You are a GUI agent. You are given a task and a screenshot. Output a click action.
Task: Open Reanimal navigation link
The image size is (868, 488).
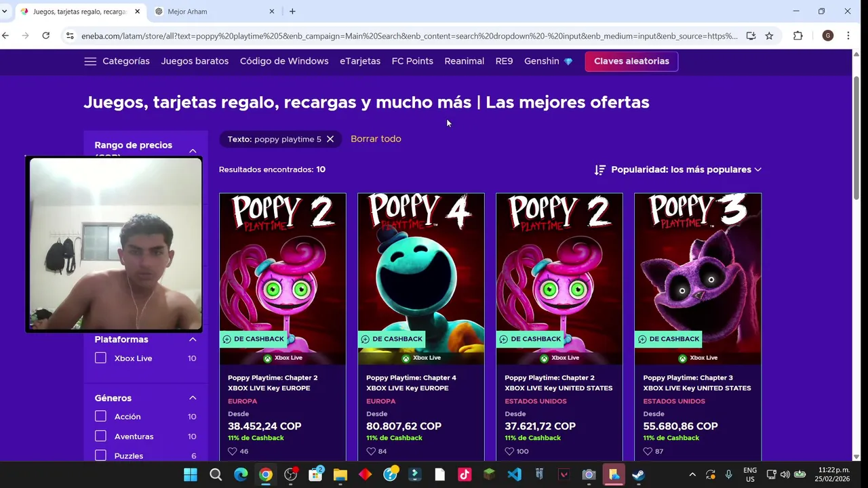465,61
